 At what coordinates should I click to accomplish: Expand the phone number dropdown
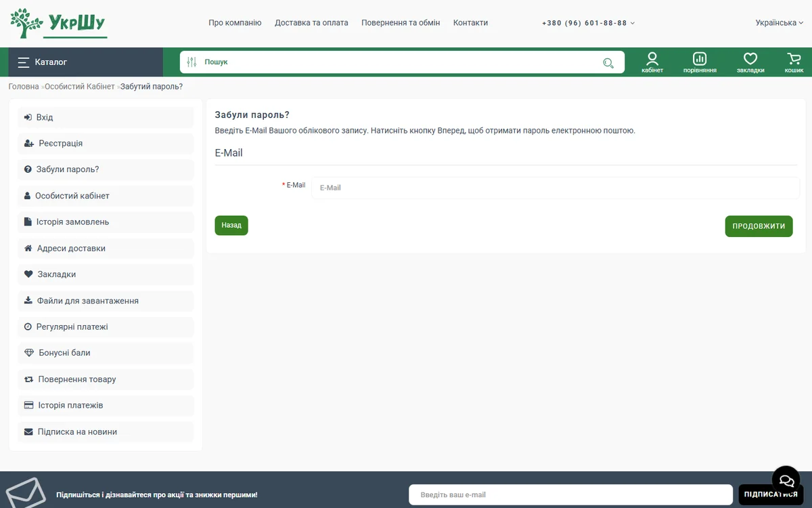[588, 23]
